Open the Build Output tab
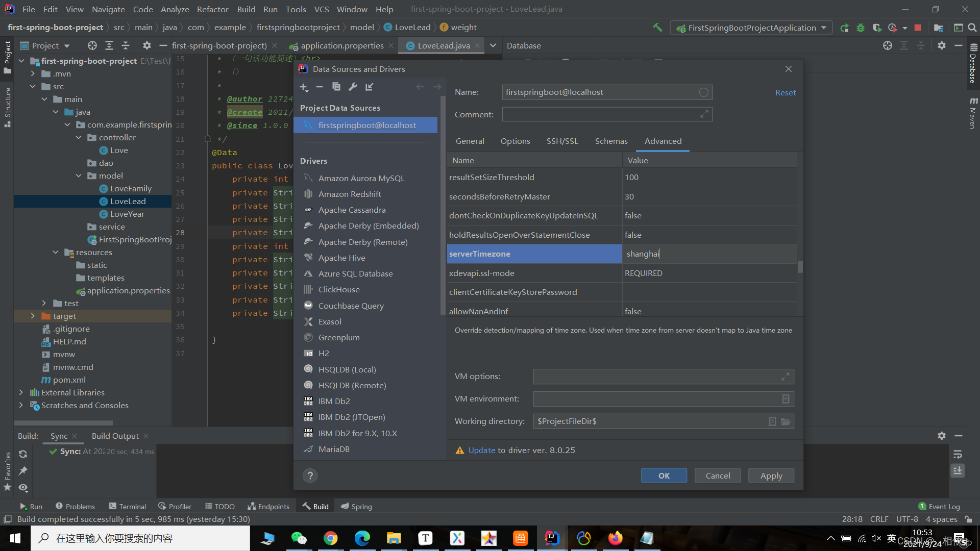980x551 pixels. click(115, 436)
